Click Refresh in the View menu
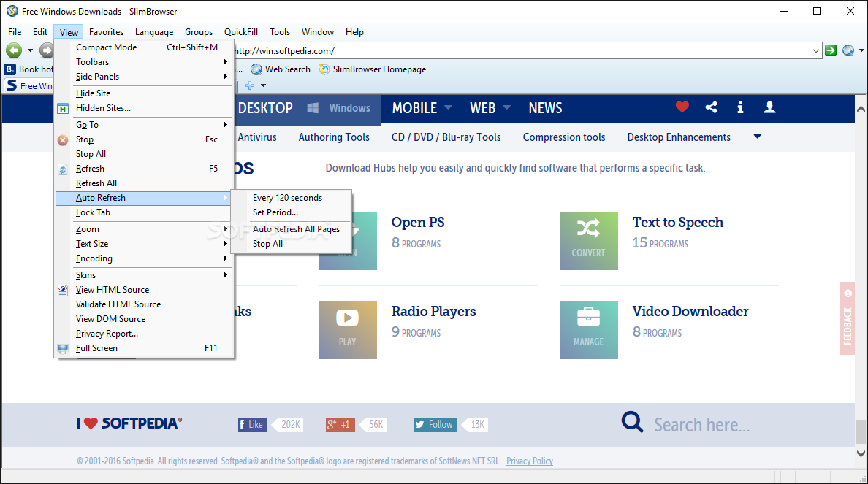868x484 pixels. [x=145, y=168]
